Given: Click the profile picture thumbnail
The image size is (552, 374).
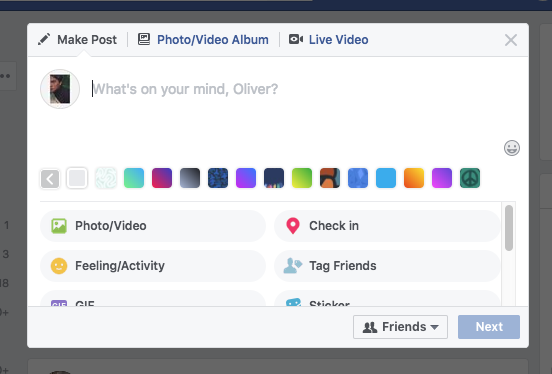Looking at the screenshot, I should 60,89.
